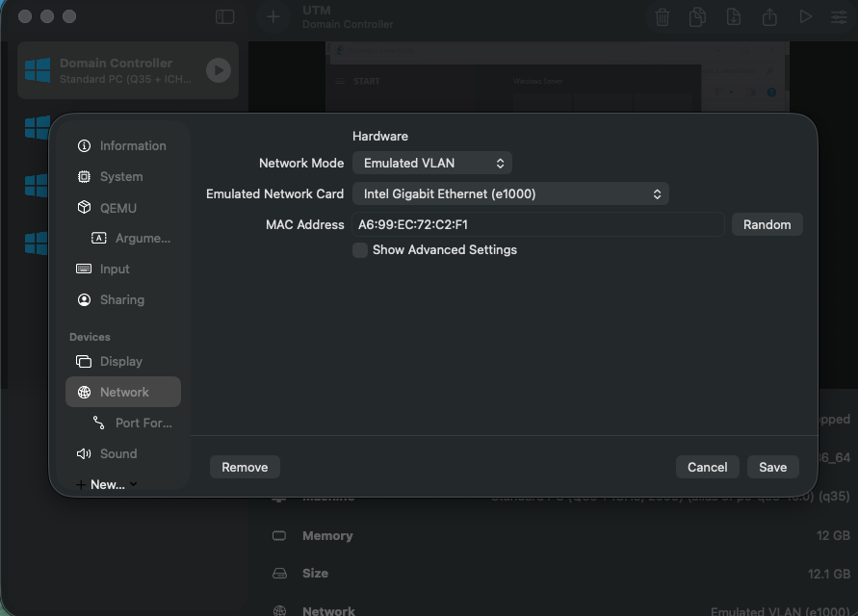Expand the New... device menu
This screenshot has height=616, width=858.
(106, 484)
